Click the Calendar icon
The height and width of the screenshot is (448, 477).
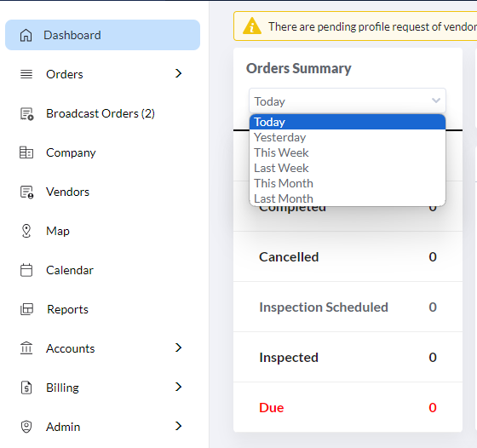[26, 270]
